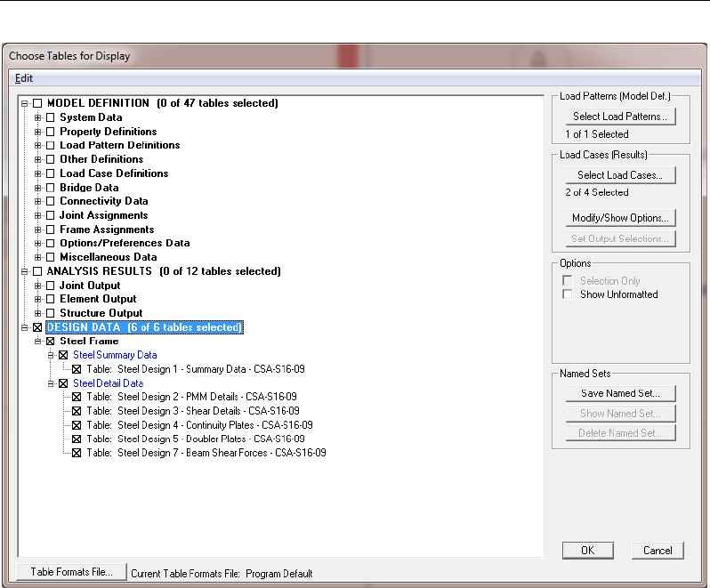Expand the Load Pattern Definitions node
Screen dimensions: 710x588
coord(37,145)
